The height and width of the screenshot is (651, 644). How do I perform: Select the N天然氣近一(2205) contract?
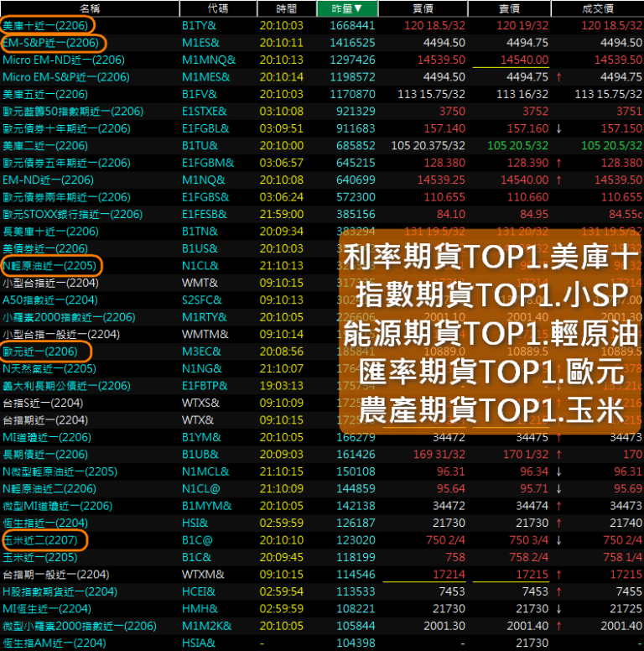click(49, 368)
